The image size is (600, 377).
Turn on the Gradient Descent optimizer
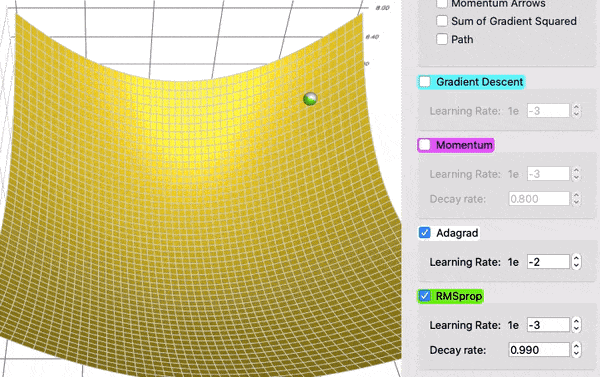pos(425,82)
